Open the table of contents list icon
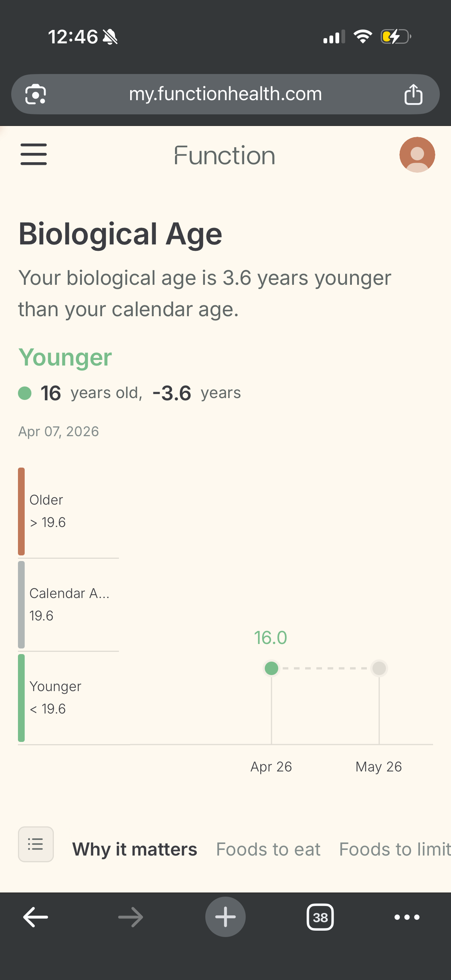The height and width of the screenshot is (980, 451). click(36, 844)
